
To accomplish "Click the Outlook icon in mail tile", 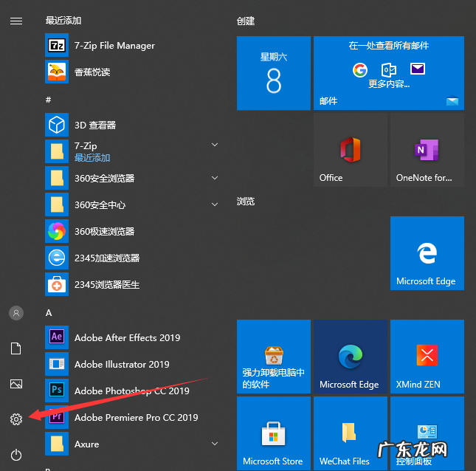I will tap(389, 70).
